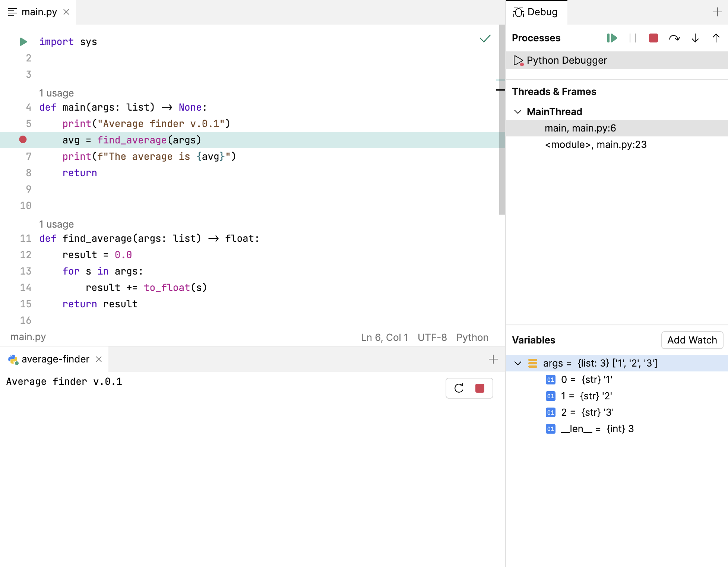Toggle the breakpoint on line 6
The image size is (728, 567).
click(23, 140)
